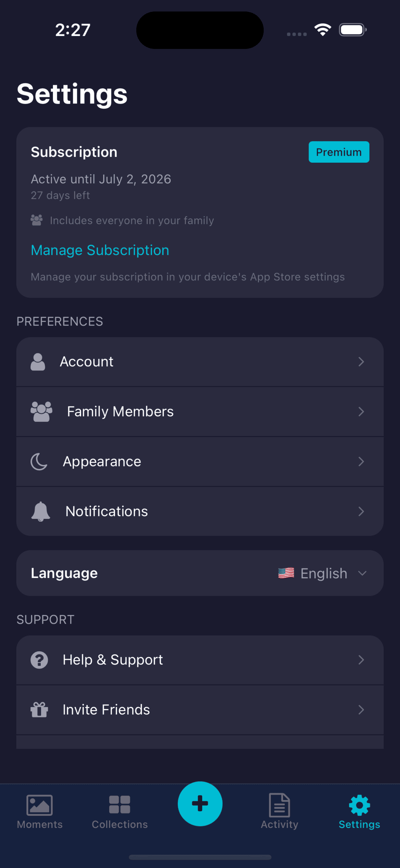The width and height of the screenshot is (400, 868).
Task: Tap the plus add button
Action: pos(200,803)
